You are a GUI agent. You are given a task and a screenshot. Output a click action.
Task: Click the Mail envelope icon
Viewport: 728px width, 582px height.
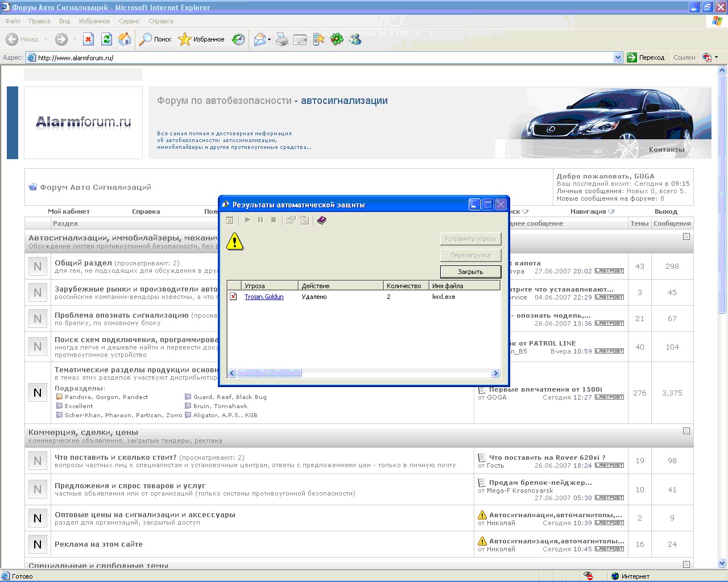260,39
